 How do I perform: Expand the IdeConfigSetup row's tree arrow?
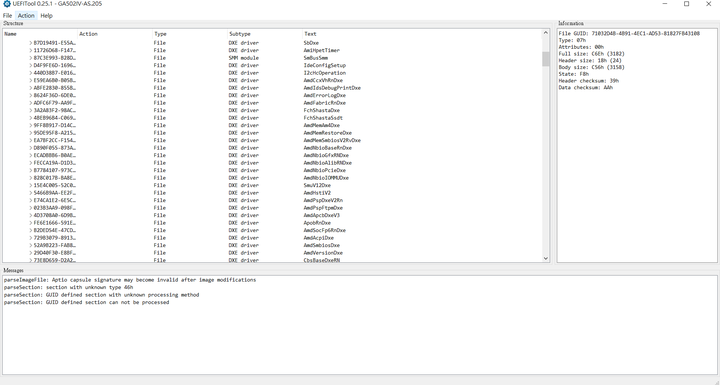click(31, 65)
